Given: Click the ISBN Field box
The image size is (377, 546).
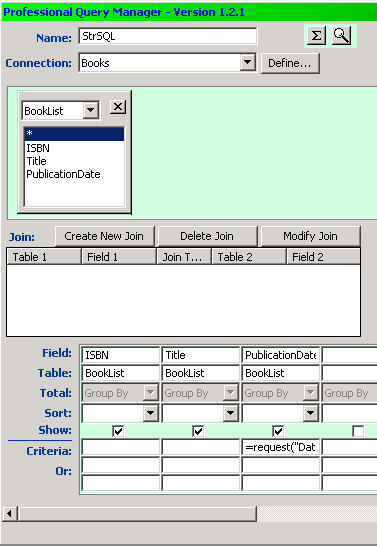Looking at the screenshot, I should (120, 355).
